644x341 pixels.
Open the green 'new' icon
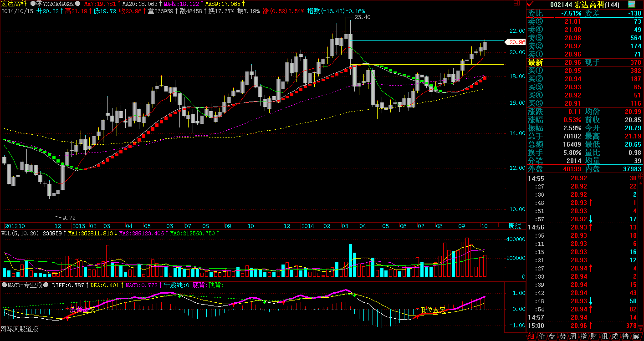[x=632, y=4]
